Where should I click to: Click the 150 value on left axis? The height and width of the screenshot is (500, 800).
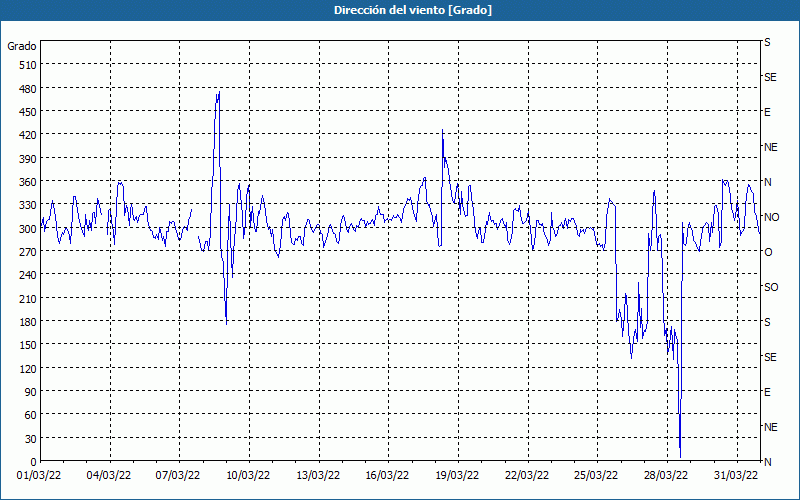tap(28, 345)
